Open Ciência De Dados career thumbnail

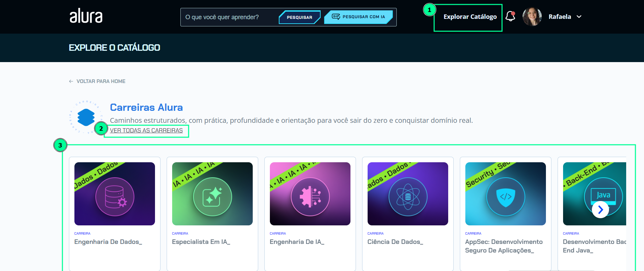pyautogui.click(x=408, y=194)
